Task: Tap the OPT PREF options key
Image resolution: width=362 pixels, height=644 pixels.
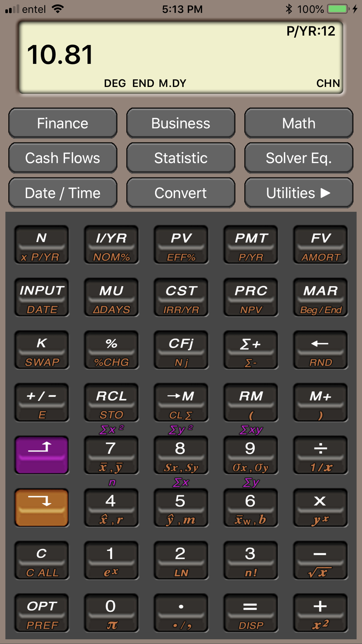Action: pos(42,613)
